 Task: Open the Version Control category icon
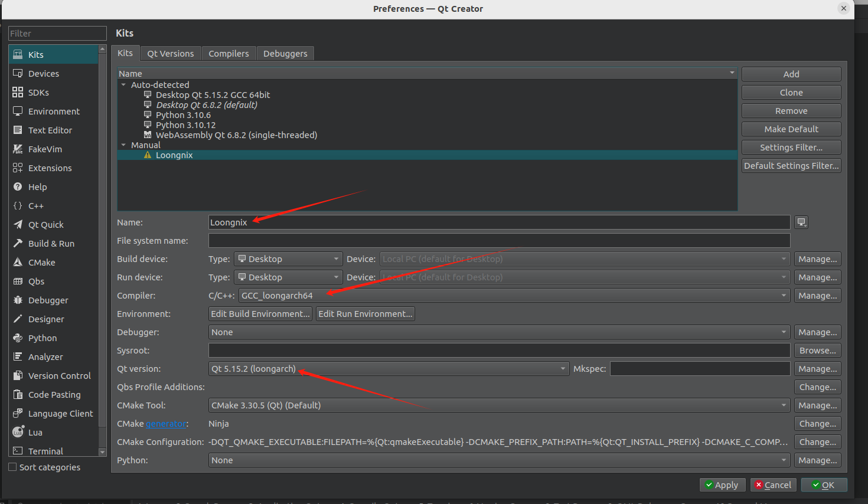coord(18,375)
